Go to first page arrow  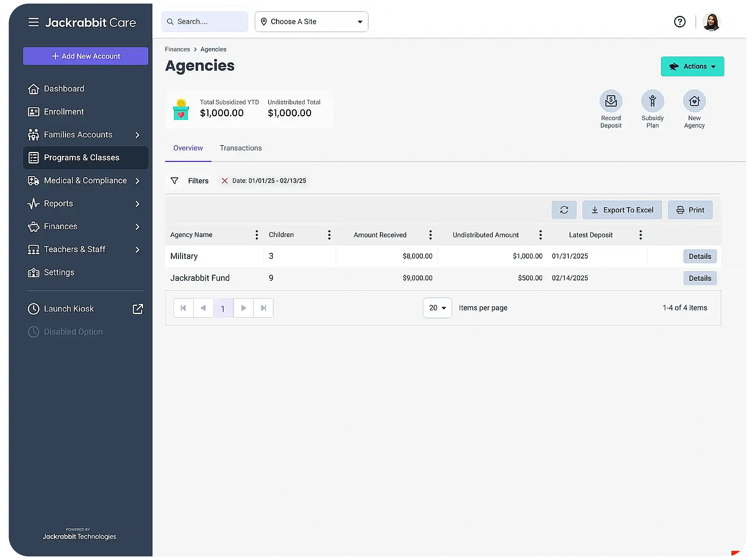183,308
